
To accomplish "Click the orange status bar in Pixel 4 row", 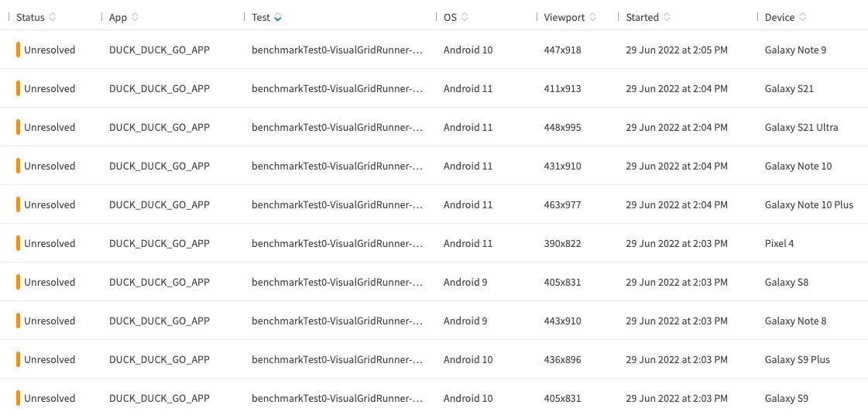I will [x=18, y=243].
